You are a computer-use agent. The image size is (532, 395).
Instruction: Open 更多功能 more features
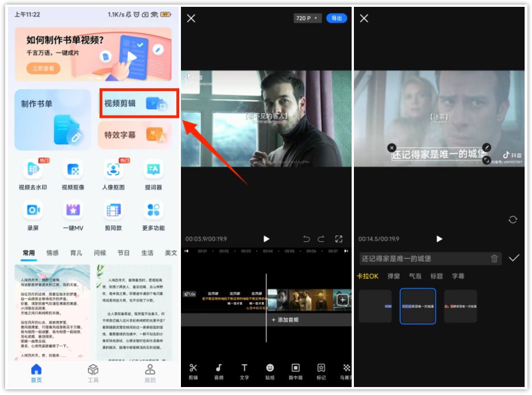pos(154,216)
